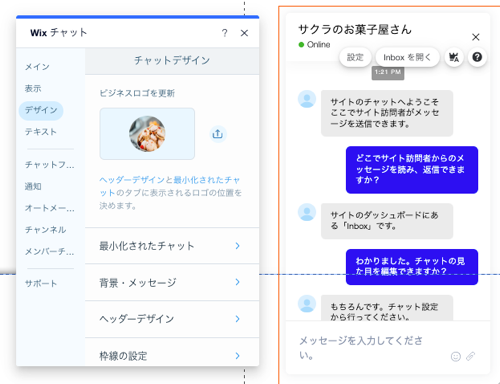Select the サイトのダッシュボードにある message bubble
The height and width of the screenshot is (384, 500).
pos(387,221)
